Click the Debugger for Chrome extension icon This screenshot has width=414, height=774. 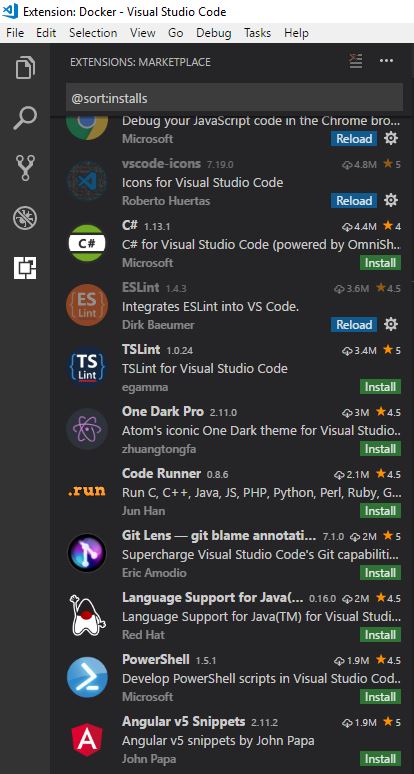point(87,126)
